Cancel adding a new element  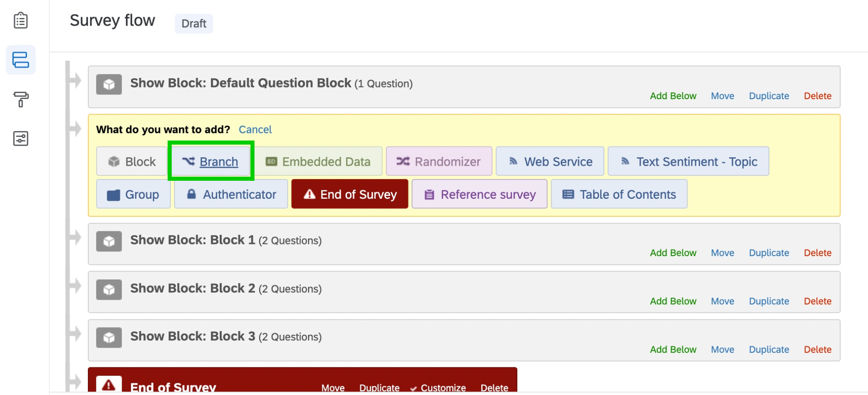coord(255,130)
